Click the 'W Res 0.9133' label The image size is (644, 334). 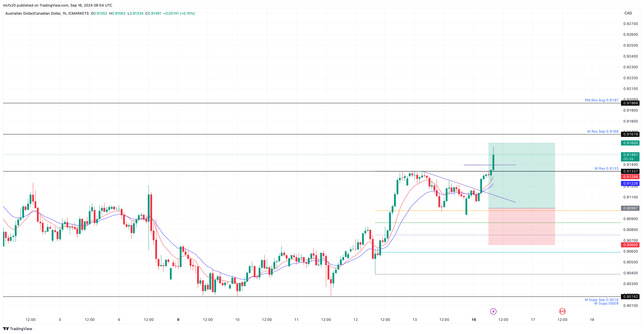pos(606,168)
